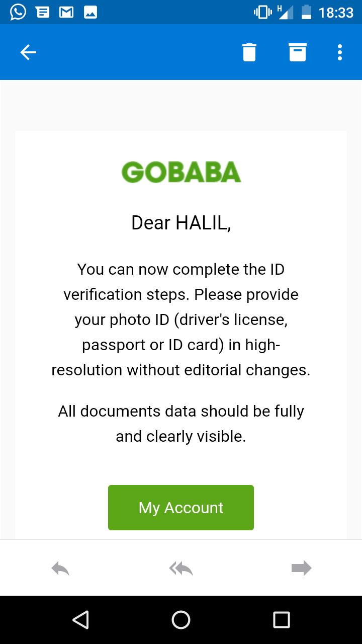Viewport: 362px width, 644px height.
Task: Open WhatsApp notification in status bar
Action: (18, 12)
